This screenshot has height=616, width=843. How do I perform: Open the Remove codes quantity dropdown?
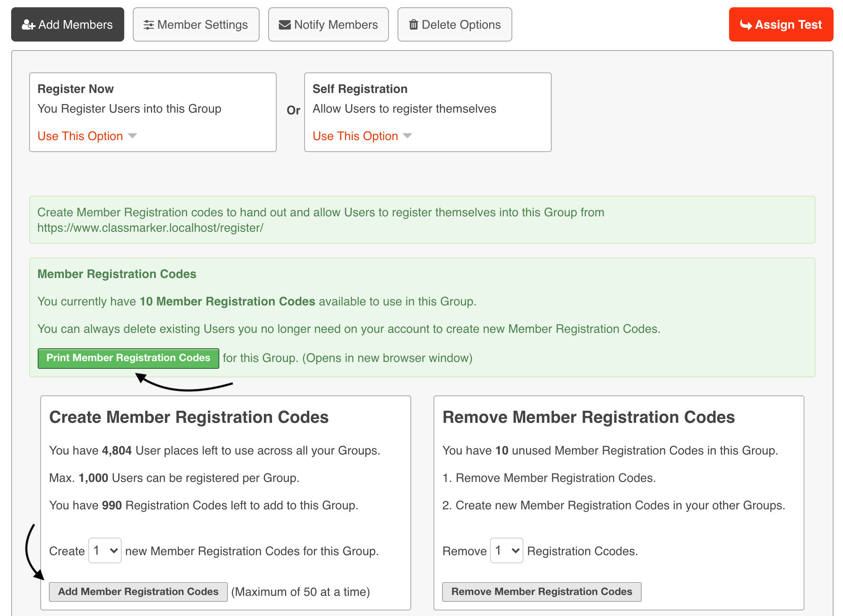coord(506,550)
